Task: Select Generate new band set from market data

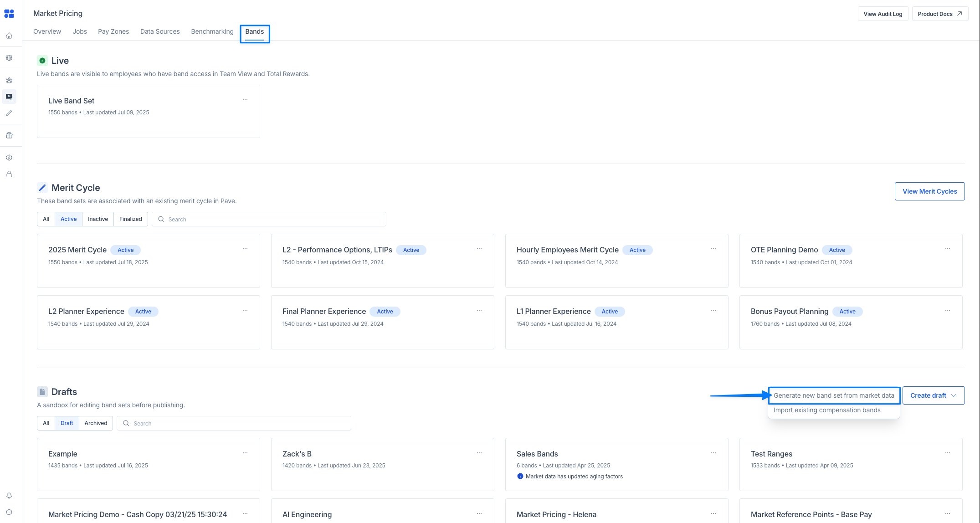Action: coord(834,395)
